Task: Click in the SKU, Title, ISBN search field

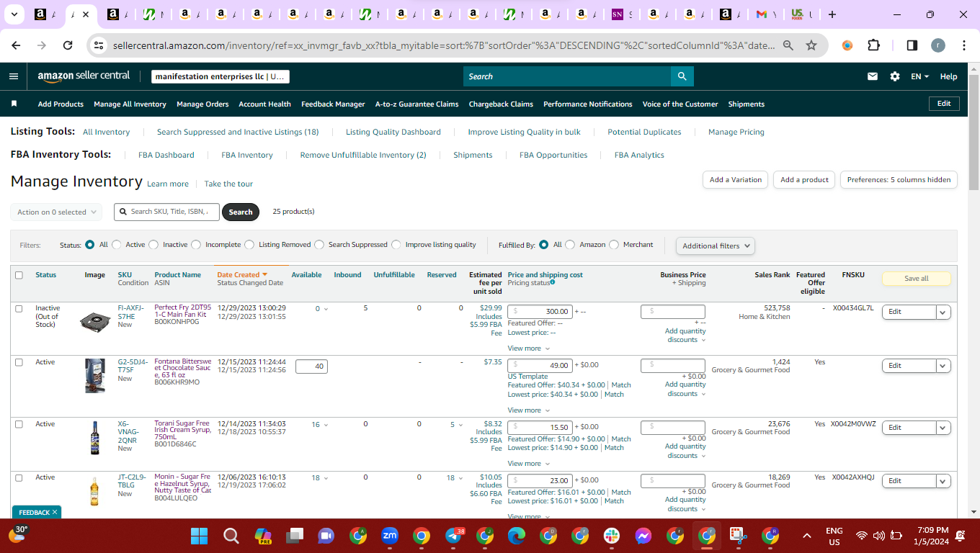Action: (x=166, y=212)
